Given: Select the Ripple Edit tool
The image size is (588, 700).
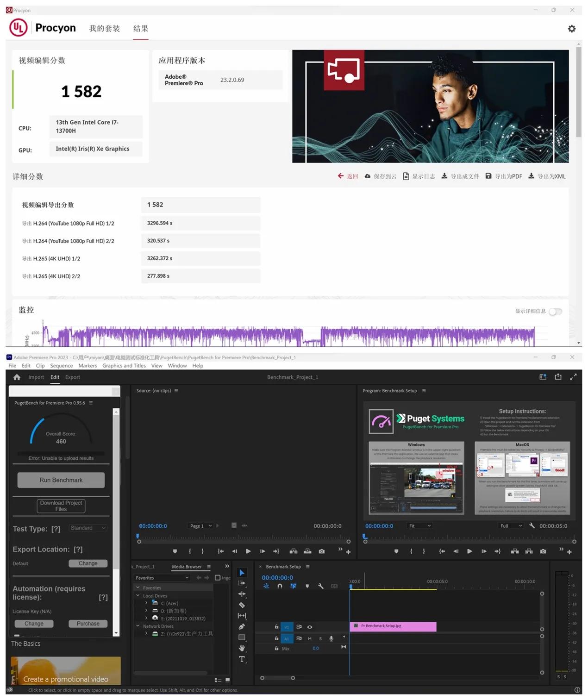Looking at the screenshot, I should click(x=242, y=594).
